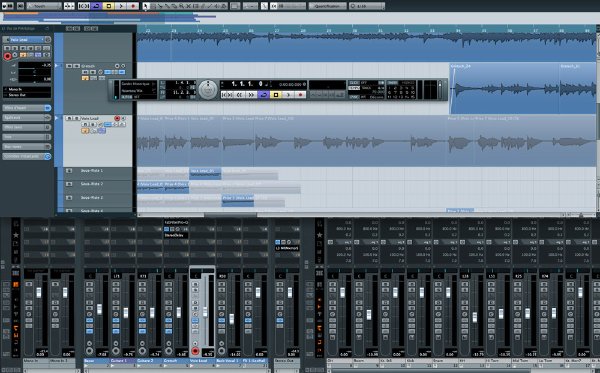600x373 pixels.
Task: Click fast forward on floating transport panel
Action: [x=251, y=94]
